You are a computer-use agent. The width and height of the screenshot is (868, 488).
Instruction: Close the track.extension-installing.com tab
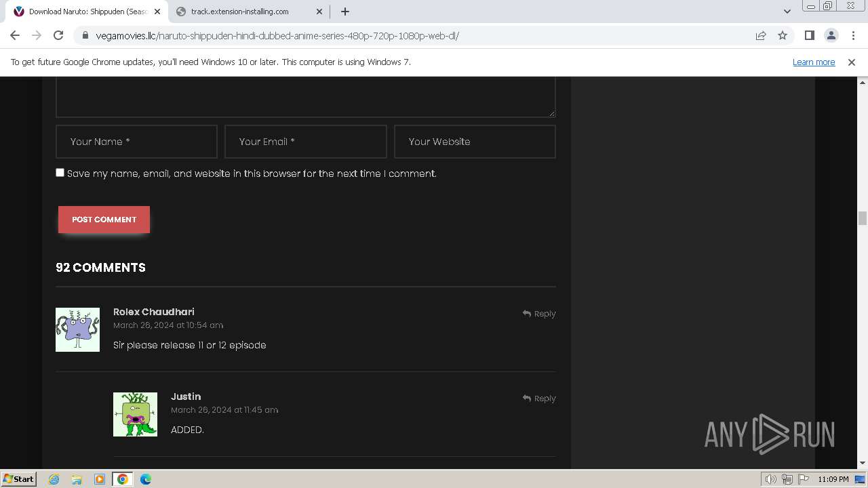tap(319, 12)
